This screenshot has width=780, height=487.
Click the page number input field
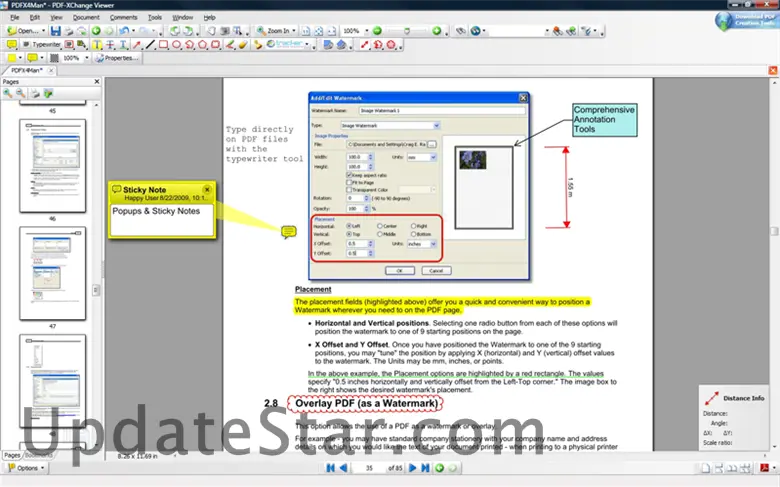(369, 468)
